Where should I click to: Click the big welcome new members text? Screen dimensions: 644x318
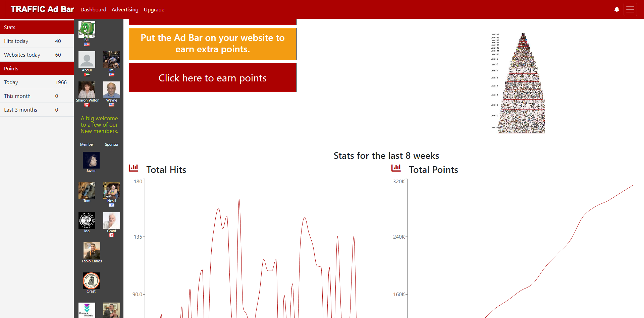click(x=99, y=125)
